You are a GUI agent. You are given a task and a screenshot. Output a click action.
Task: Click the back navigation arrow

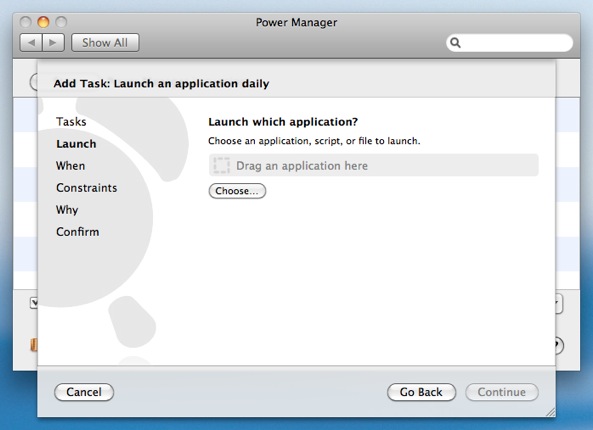(x=31, y=43)
